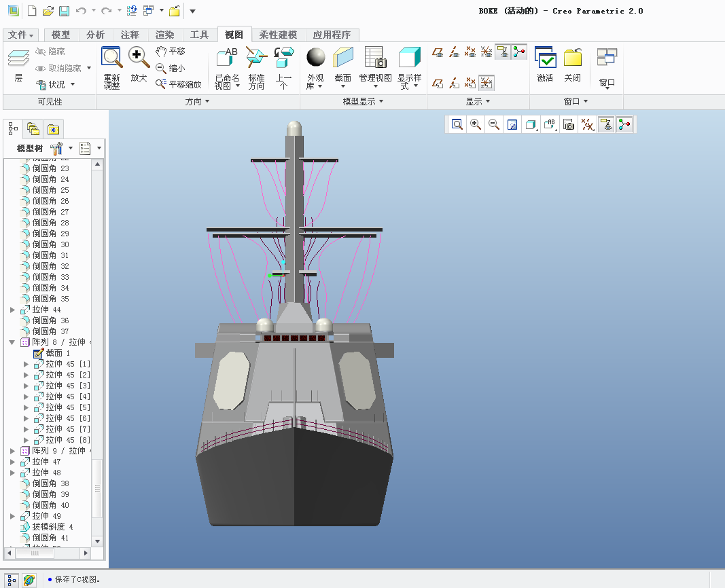
Task: Click the Zoom Out ribbon item
Action: coord(170,69)
